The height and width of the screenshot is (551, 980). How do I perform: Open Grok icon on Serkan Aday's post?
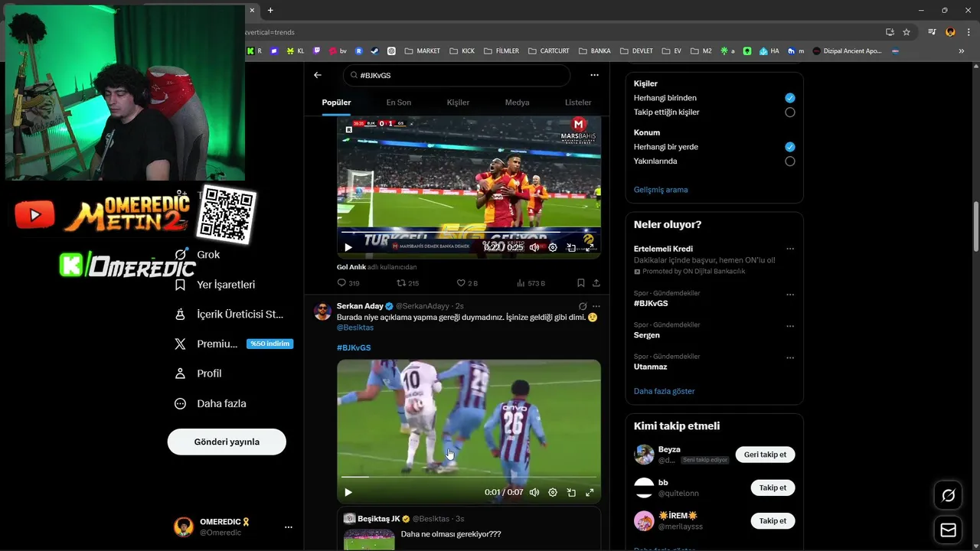tap(583, 306)
